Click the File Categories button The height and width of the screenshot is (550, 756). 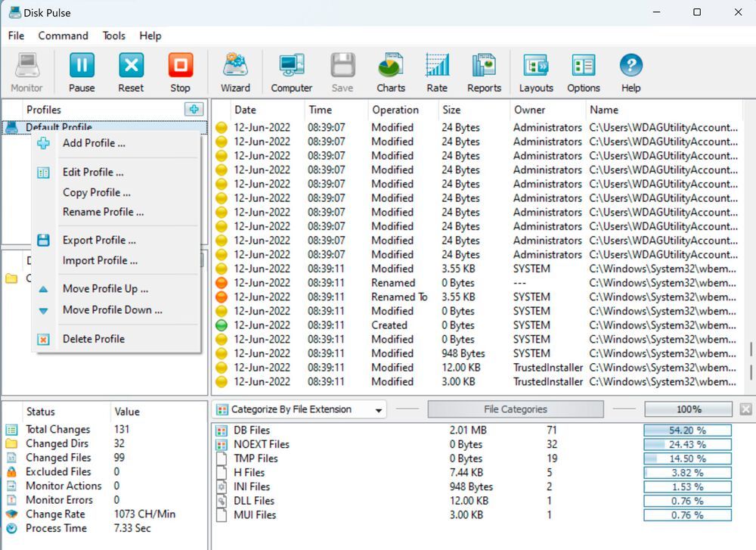click(x=515, y=409)
